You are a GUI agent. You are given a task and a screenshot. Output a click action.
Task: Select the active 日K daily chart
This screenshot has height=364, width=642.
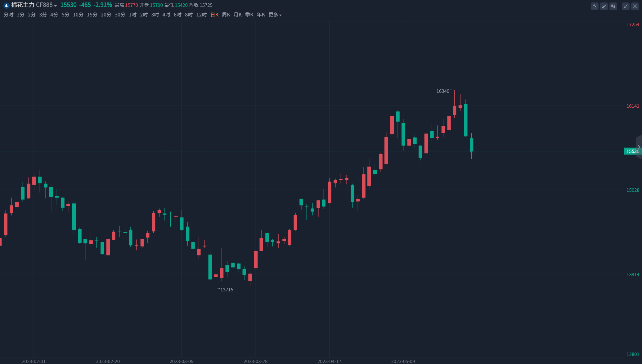pyautogui.click(x=214, y=15)
